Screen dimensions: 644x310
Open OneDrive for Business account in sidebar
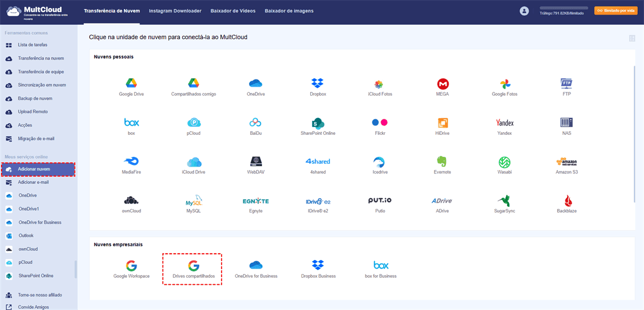(x=40, y=222)
